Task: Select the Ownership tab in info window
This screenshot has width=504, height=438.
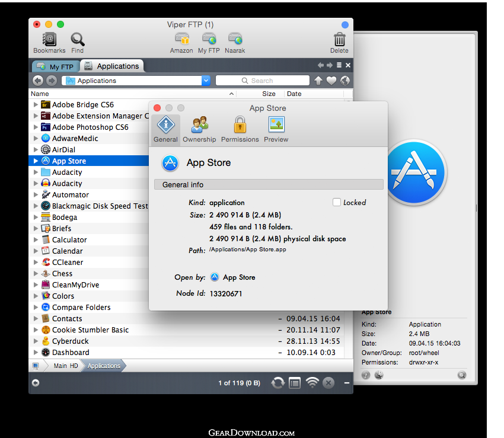Action: click(x=199, y=129)
